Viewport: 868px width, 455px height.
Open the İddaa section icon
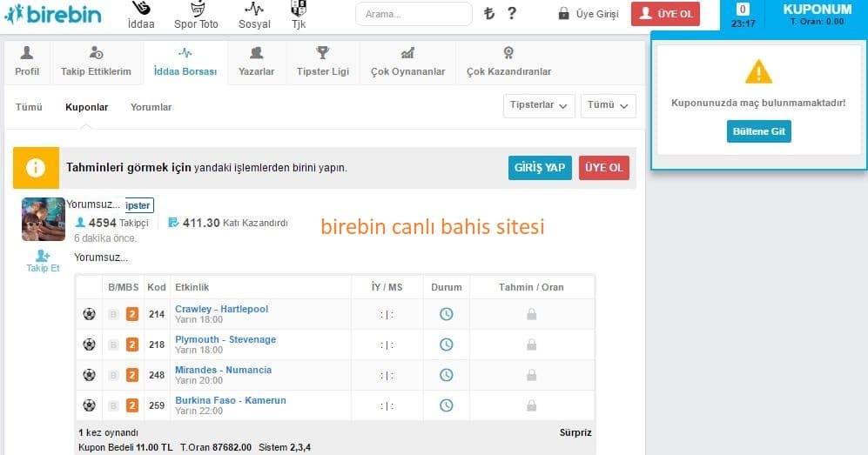click(x=140, y=10)
